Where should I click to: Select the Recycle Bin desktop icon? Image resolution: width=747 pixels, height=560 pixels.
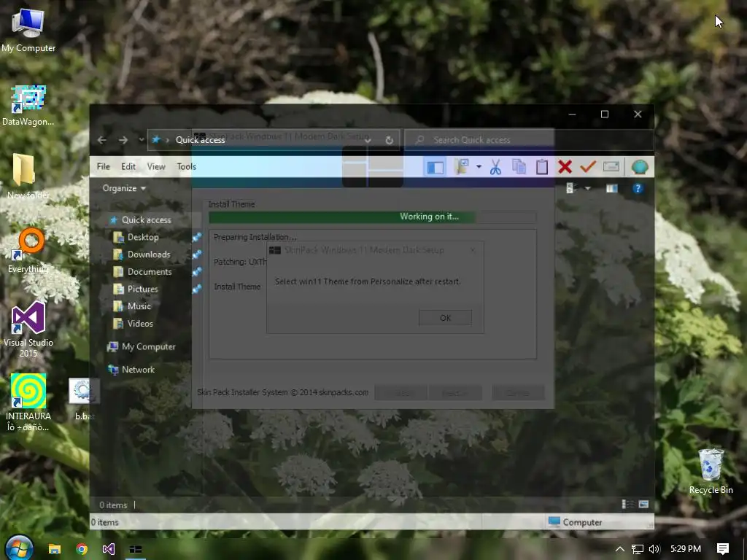point(711,471)
